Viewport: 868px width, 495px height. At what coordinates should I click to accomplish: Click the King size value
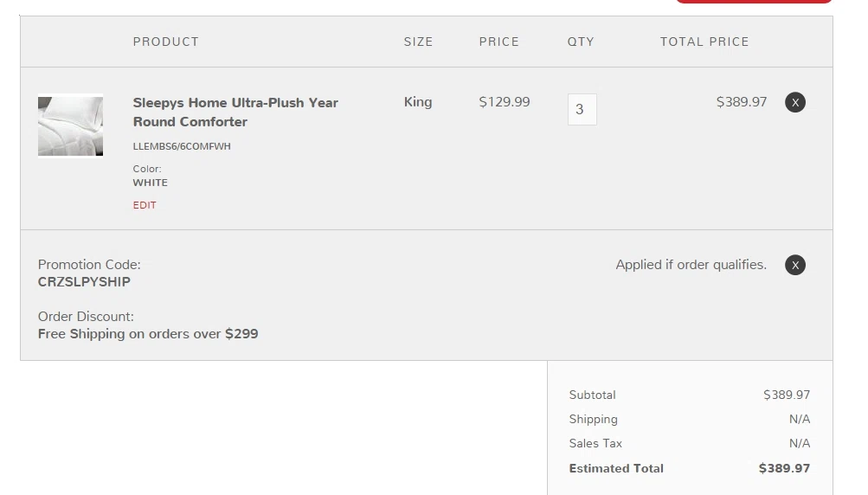tap(418, 102)
